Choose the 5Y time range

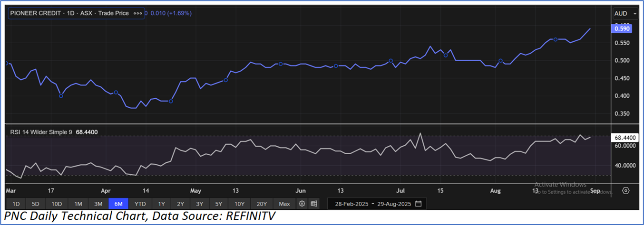(x=218, y=204)
